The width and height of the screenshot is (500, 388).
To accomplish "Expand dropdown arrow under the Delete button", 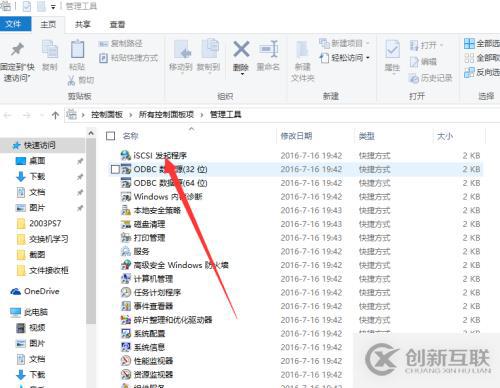I will click(242, 74).
